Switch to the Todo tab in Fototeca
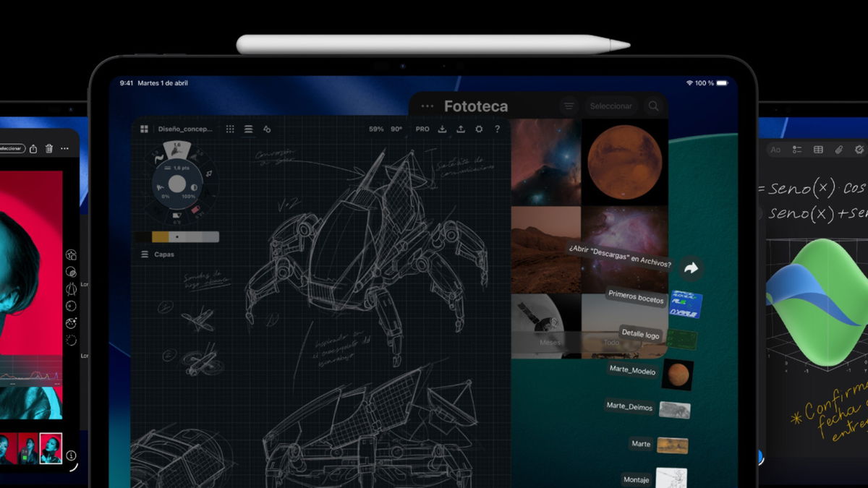This screenshot has height=488, width=868. point(611,342)
